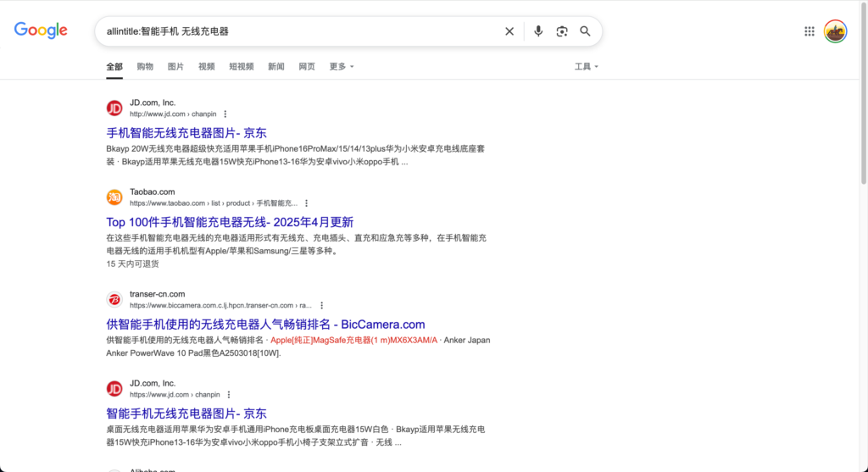Click JD favicon beside 智能手机无线充电器图片 result
868x472 pixels.
[x=114, y=388]
